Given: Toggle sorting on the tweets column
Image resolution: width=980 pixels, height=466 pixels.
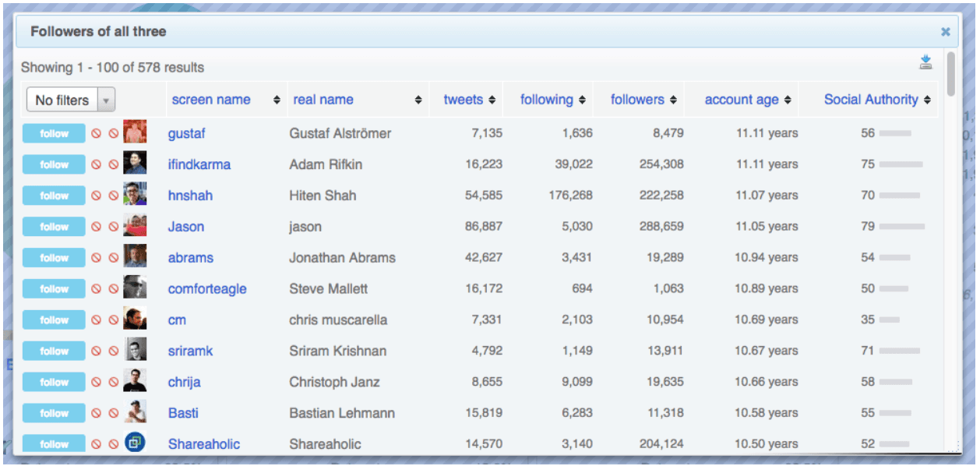Looking at the screenshot, I should point(490,100).
